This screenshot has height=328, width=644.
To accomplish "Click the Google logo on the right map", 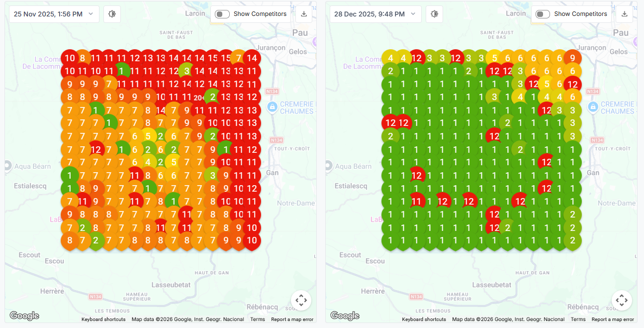I will coord(344,316).
